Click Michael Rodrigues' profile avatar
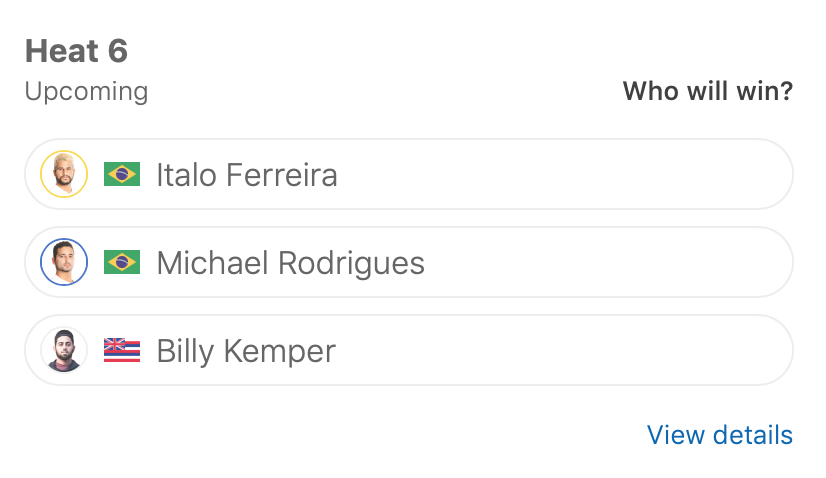The height and width of the screenshot is (478, 826). 64,263
